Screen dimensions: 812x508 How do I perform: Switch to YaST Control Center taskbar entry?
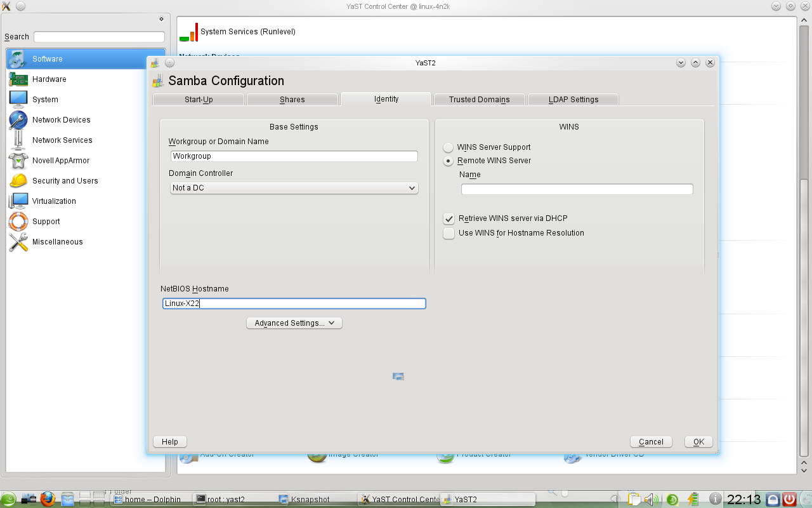click(x=398, y=500)
